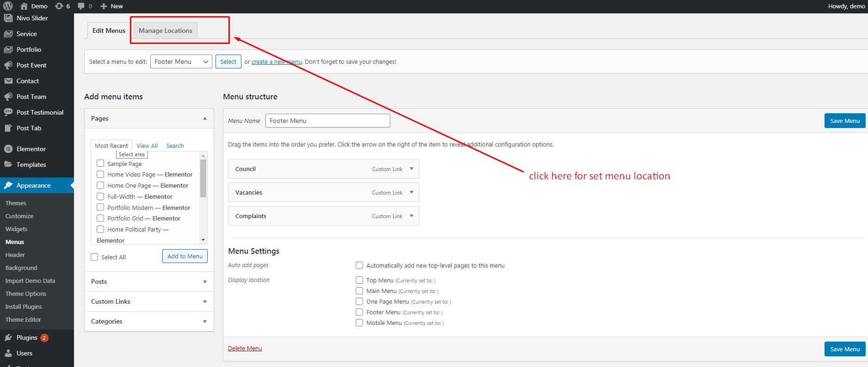
Task: Check Home Video Page — Elementor
Action: point(100,174)
